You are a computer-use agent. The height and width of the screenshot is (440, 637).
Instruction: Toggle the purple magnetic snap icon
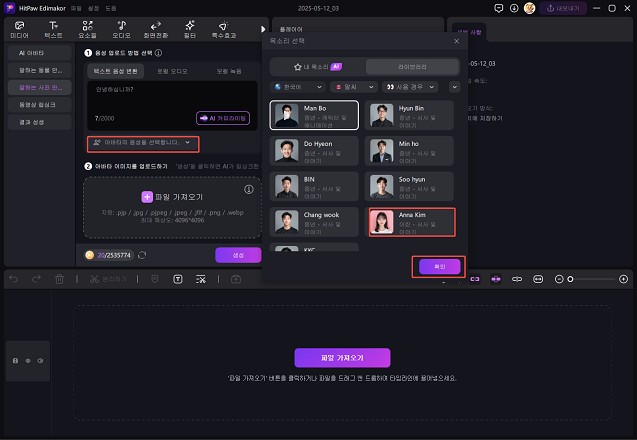(x=496, y=279)
